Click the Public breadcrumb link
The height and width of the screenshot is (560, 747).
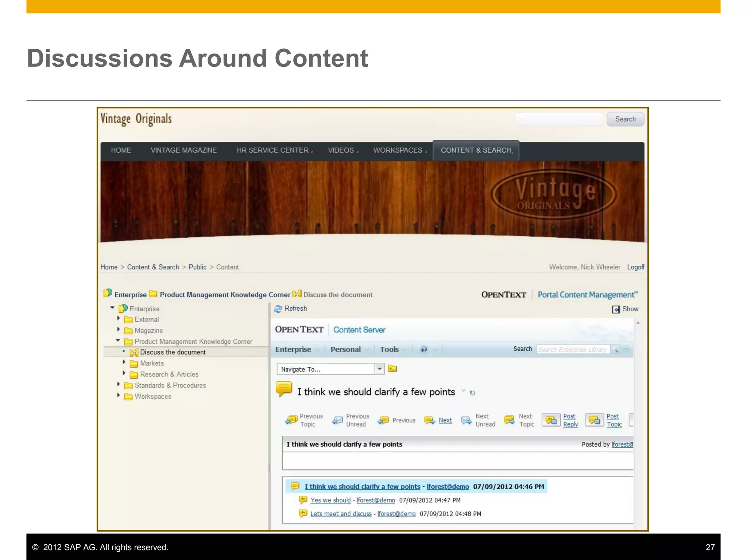coord(197,267)
